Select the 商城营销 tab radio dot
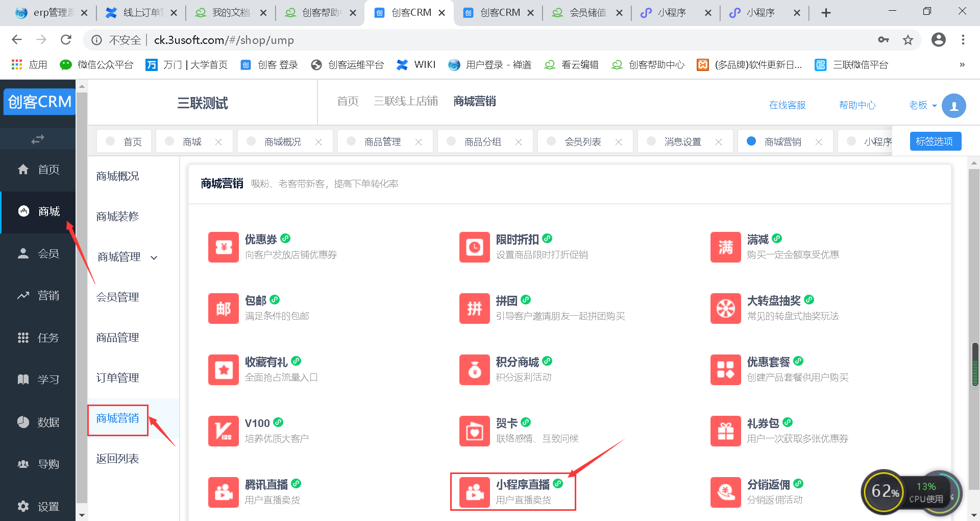This screenshot has width=980, height=521. [751, 141]
